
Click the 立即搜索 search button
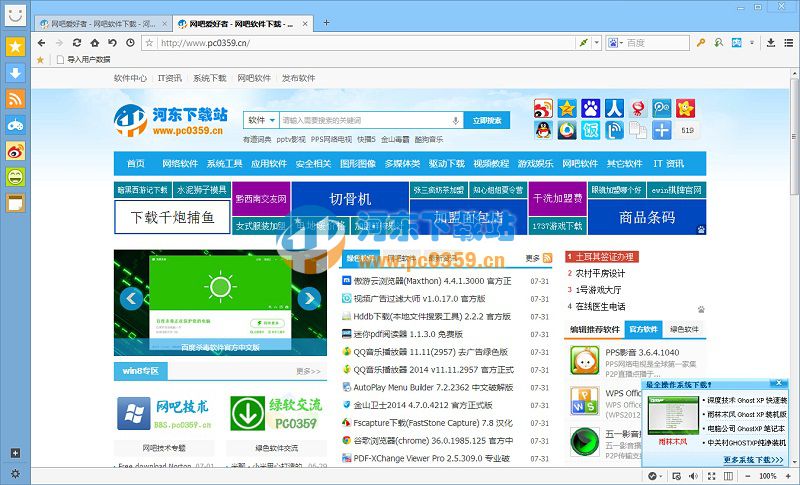(487, 120)
